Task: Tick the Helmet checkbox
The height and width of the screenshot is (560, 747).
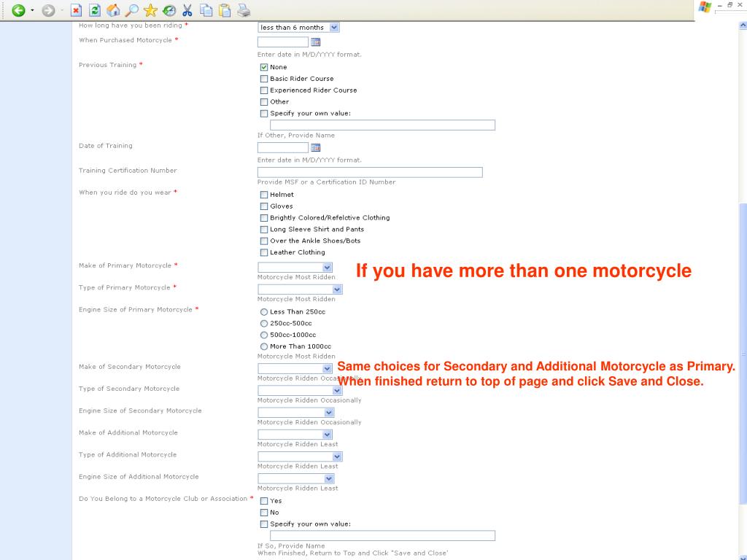Action: tap(264, 195)
